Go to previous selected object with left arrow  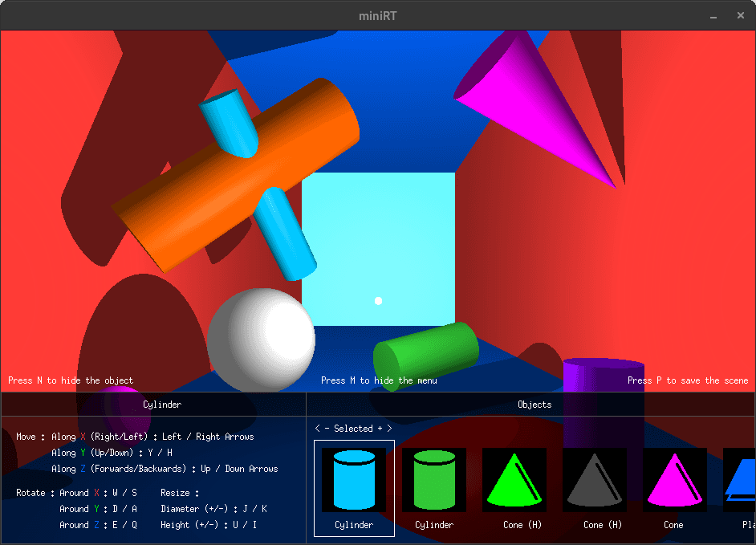coord(318,429)
